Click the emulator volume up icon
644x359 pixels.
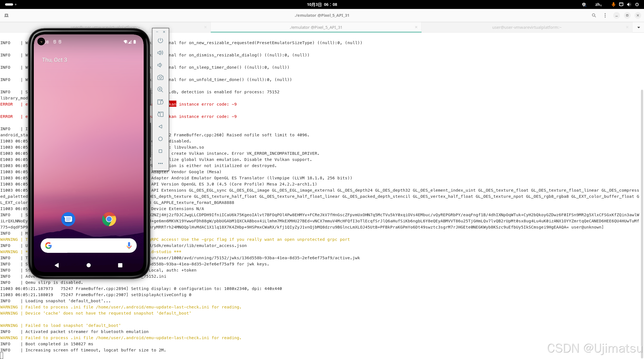tap(160, 53)
